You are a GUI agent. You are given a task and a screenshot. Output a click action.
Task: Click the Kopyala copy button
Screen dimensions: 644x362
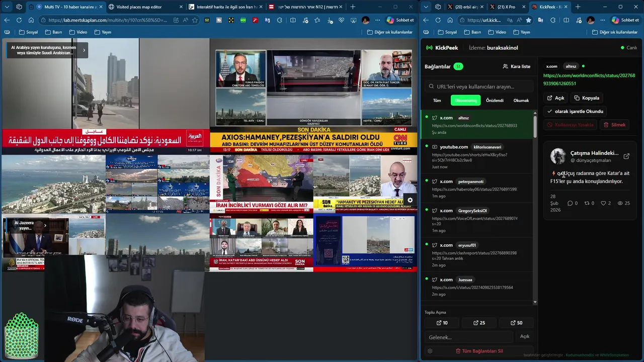(587, 98)
